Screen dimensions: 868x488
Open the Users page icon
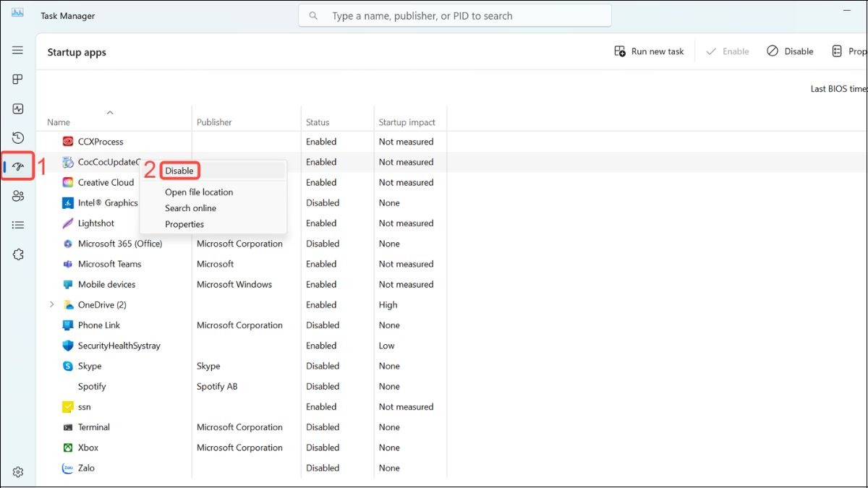18,196
